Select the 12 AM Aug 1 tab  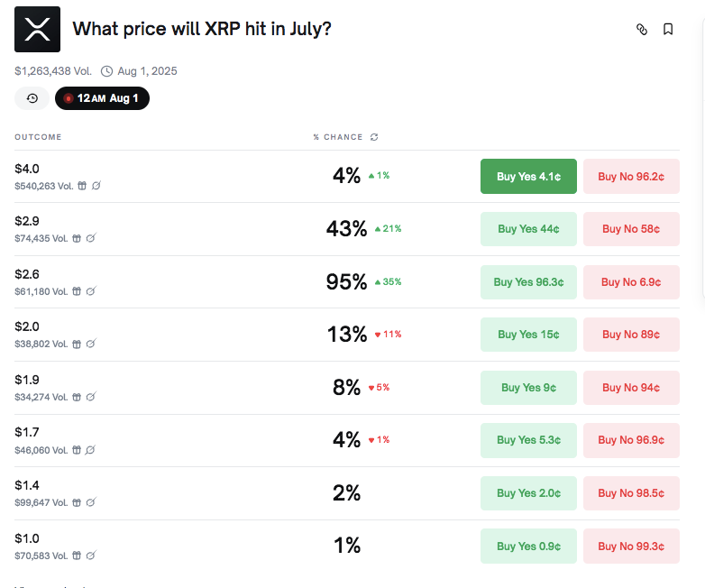[102, 98]
